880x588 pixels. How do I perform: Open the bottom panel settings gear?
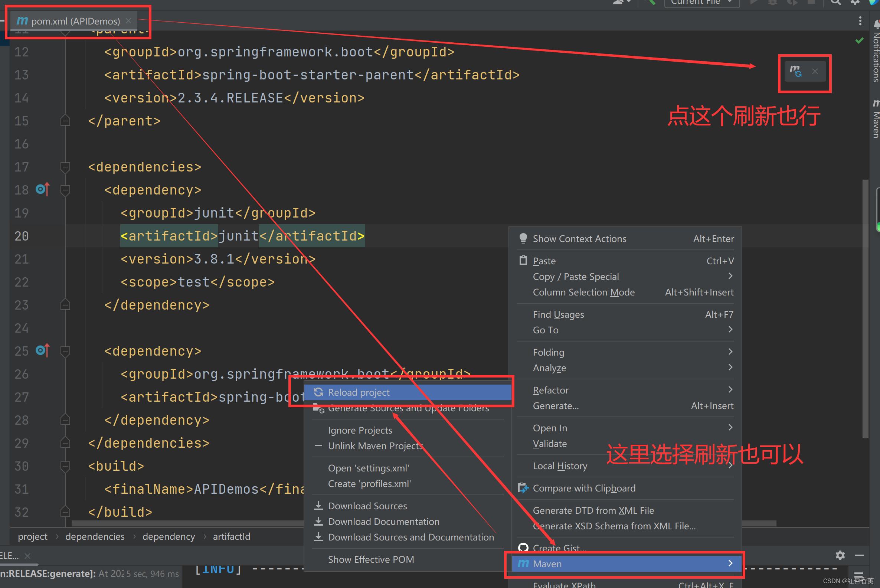pos(840,555)
